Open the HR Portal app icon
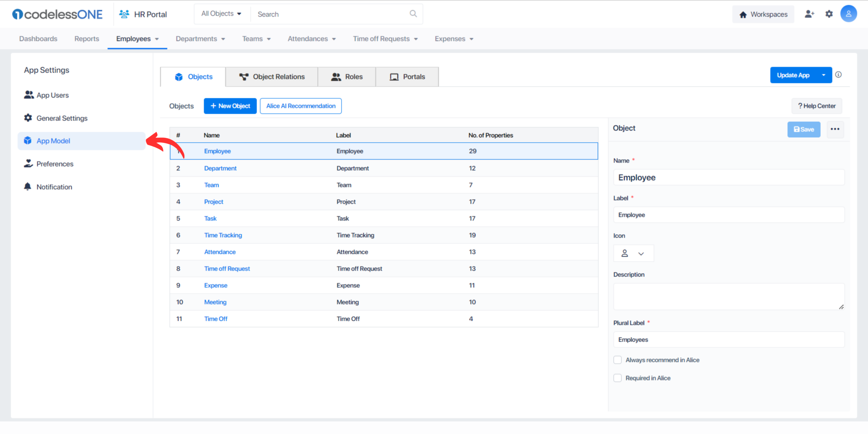The width and height of the screenshot is (868, 434). pyautogui.click(x=124, y=14)
